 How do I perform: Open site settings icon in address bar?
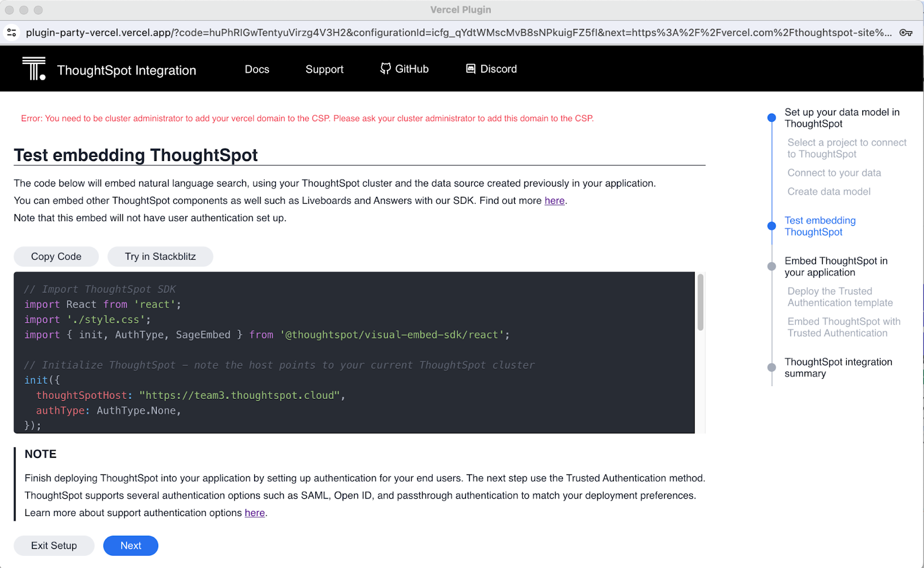pyautogui.click(x=12, y=33)
